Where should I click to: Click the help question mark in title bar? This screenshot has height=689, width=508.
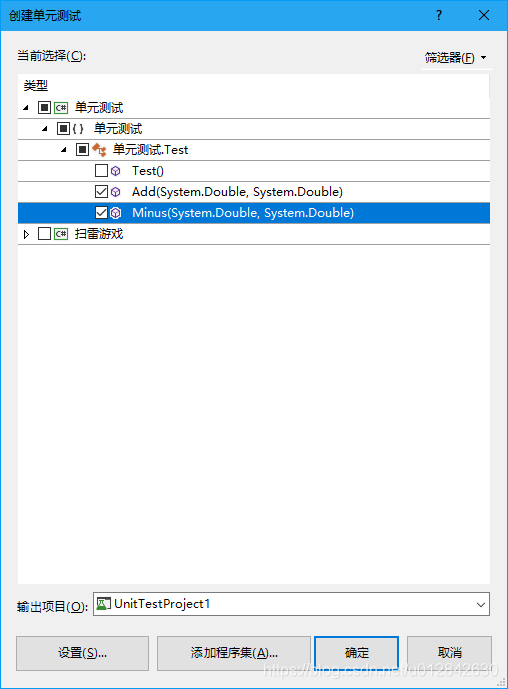pos(439,15)
